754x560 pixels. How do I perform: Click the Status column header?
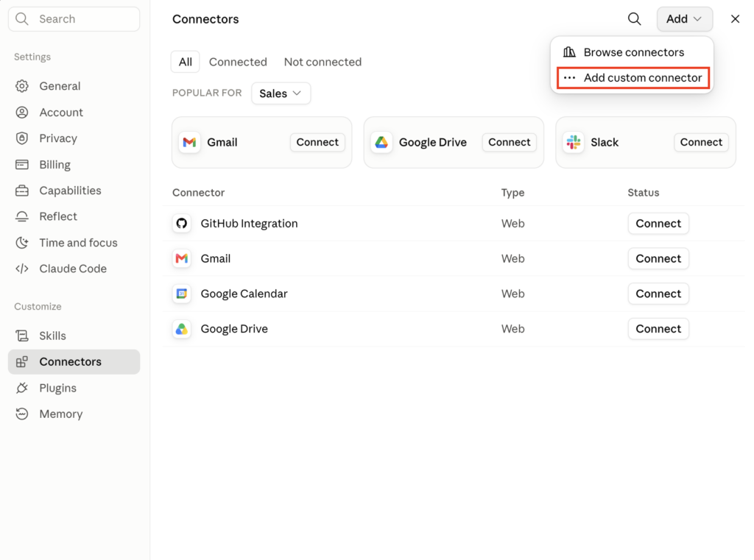point(644,193)
